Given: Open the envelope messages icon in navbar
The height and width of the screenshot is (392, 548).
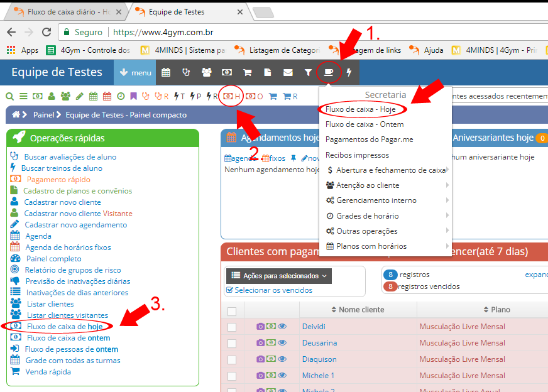Looking at the screenshot, I should pos(288,73).
